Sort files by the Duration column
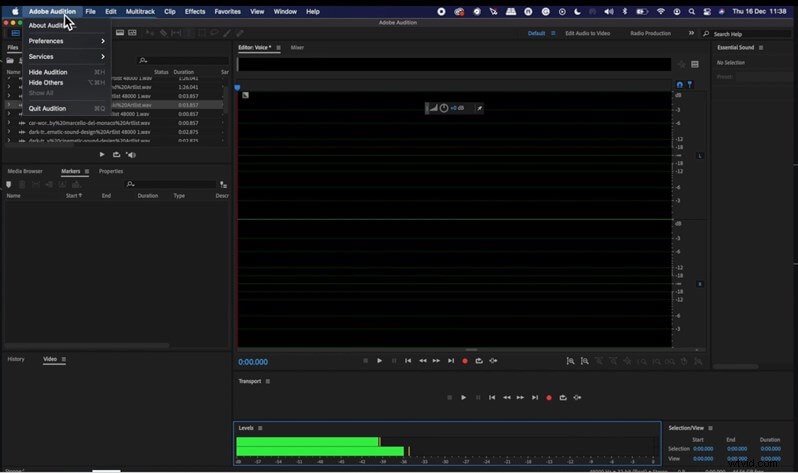 [x=183, y=72]
